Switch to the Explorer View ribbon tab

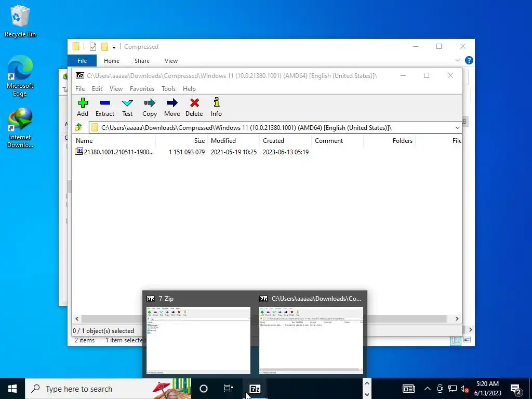click(171, 61)
